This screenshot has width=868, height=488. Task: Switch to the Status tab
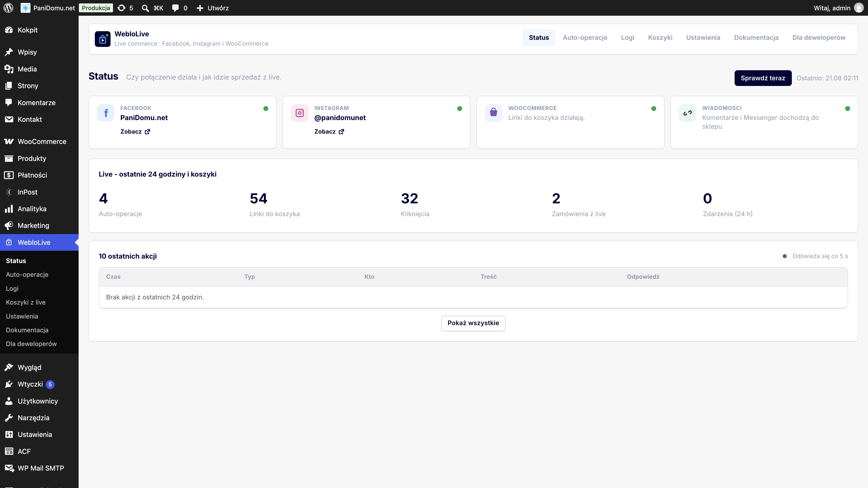(x=539, y=38)
